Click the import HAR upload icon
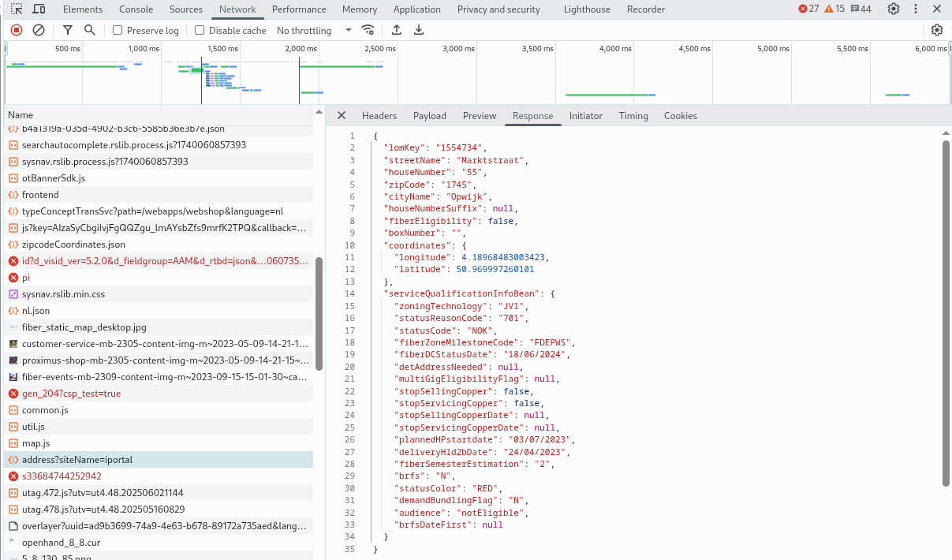The width and height of the screenshot is (952, 560). pyautogui.click(x=397, y=30)
